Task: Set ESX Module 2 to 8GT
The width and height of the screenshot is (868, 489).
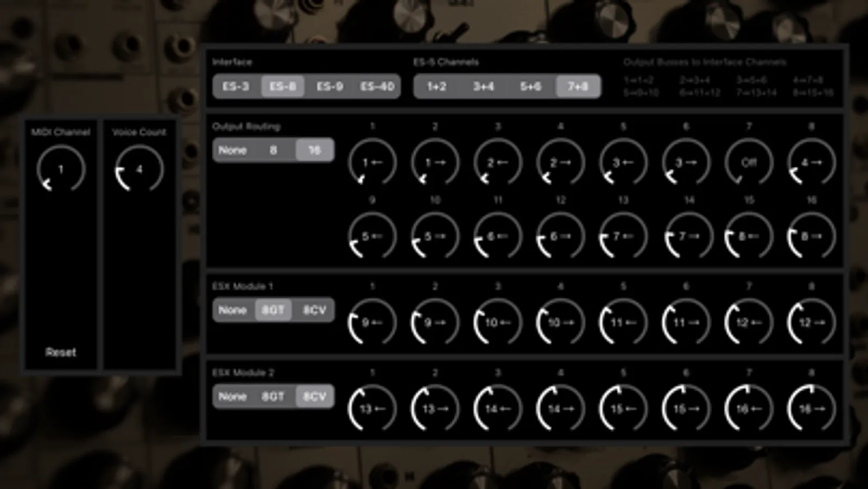Action: pos(273,397)
